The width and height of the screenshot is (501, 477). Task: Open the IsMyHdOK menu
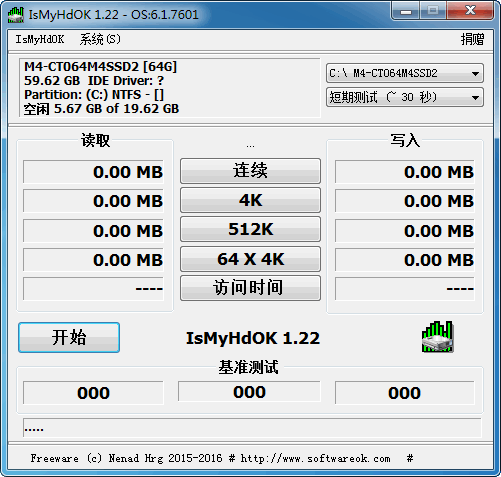tap(40, 39)
